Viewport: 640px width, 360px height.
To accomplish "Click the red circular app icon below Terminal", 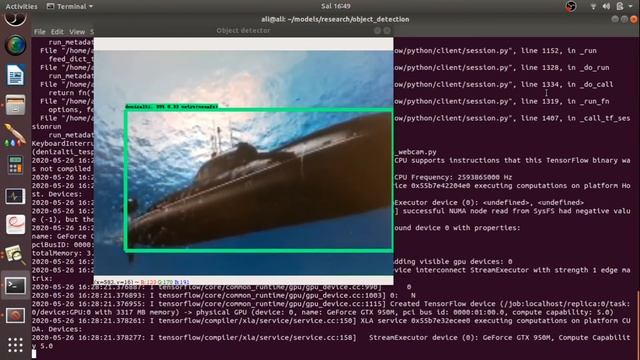I will point(16,315).
